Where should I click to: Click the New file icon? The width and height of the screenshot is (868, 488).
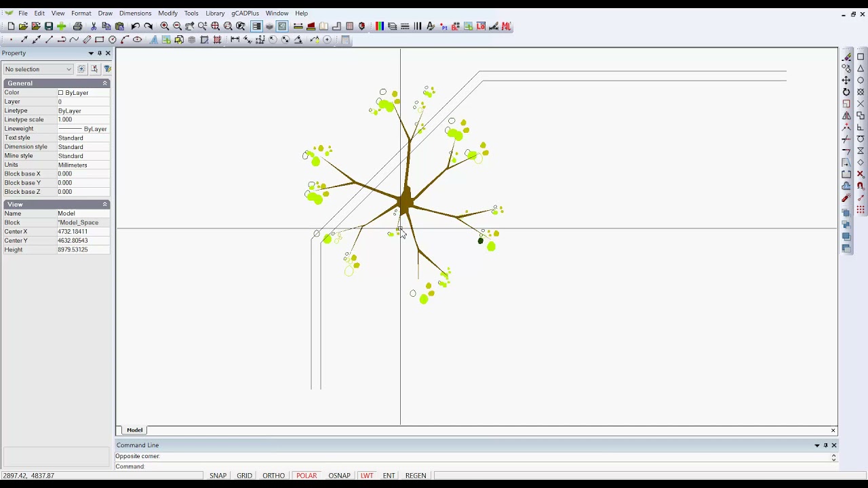coord(11,26)
